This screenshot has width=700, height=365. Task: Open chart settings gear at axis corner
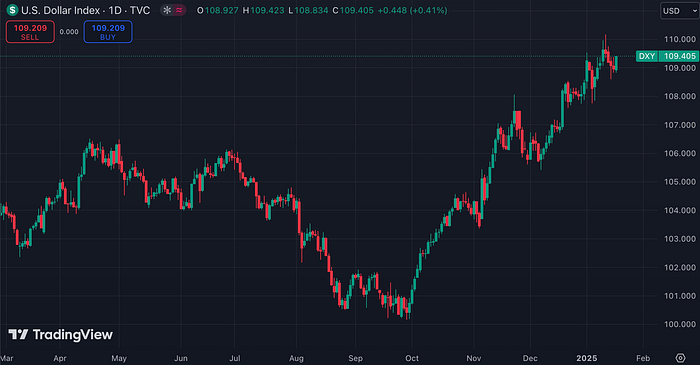(680, 358)
